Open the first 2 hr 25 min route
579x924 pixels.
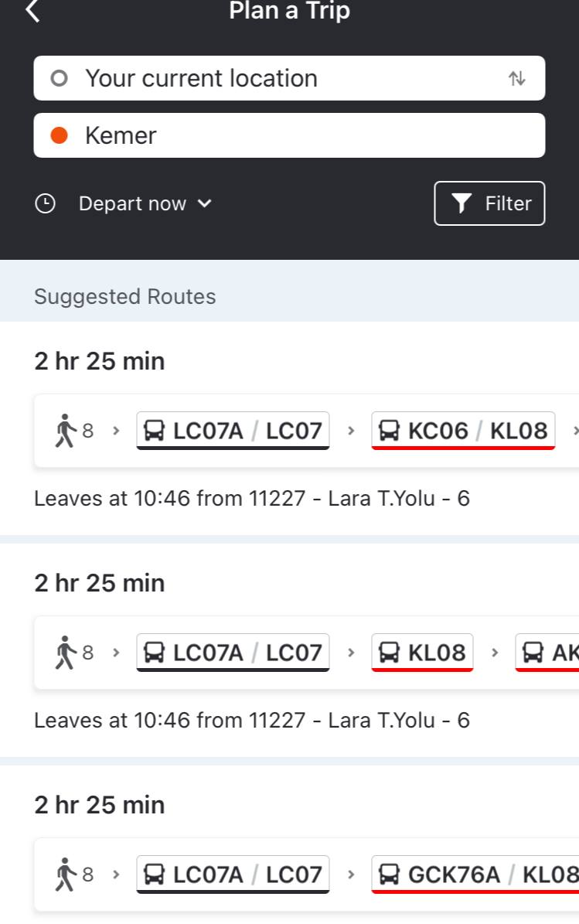coord(289,428)
